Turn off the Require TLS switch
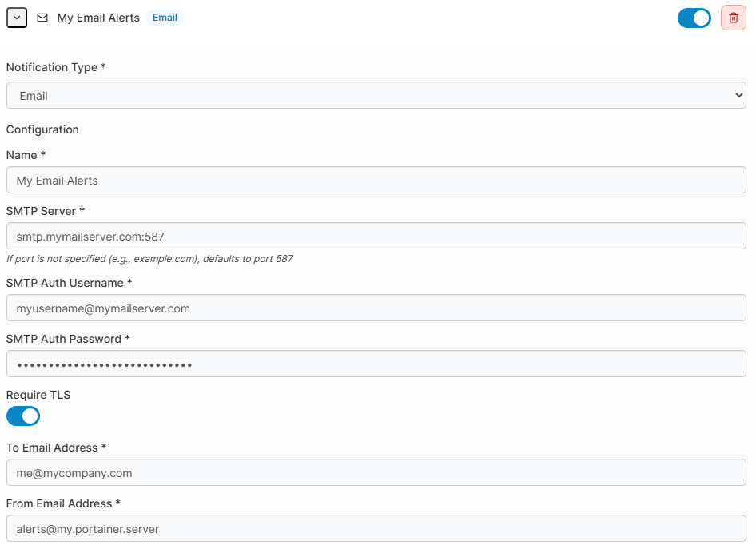Screen dimensions: 756x545 pos(23,416)
